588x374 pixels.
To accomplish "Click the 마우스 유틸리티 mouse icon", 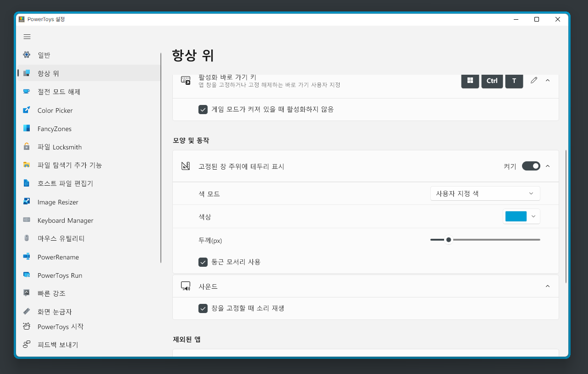I will 27,238.
